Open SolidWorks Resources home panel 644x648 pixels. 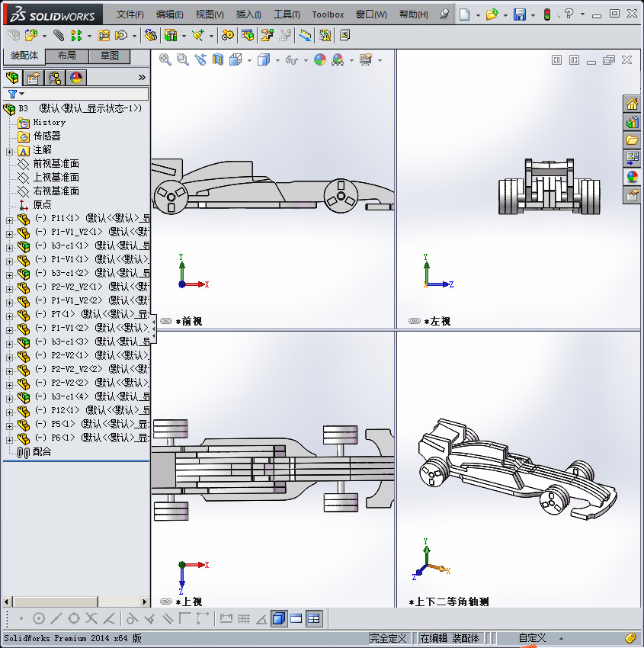tap(632, 104)
